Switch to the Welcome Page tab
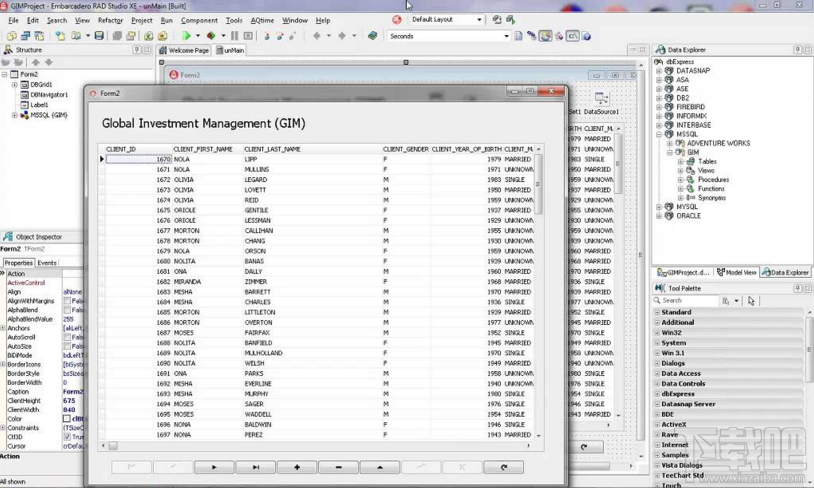Viewport: 814px width, 488px height. (x=184, y=50)
